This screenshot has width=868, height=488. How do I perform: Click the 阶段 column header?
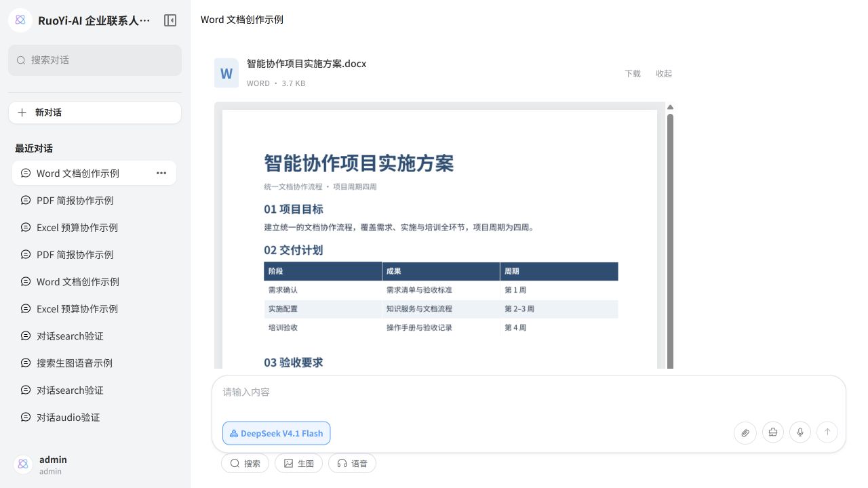[x=323, y=271]
